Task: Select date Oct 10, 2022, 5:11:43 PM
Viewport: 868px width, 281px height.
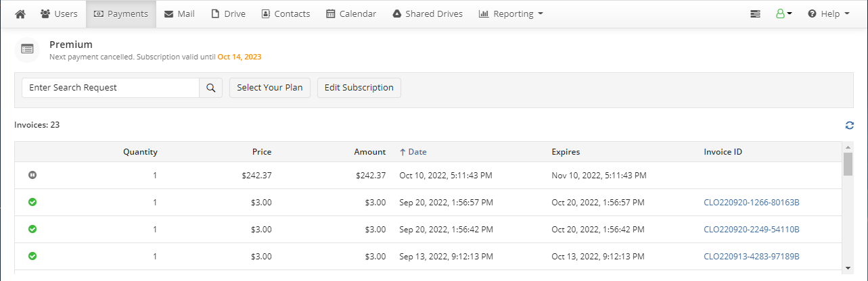Action: click(446, 176)
